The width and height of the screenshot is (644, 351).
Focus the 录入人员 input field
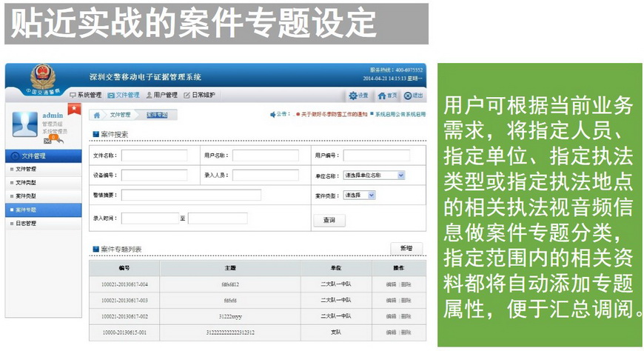(265, 175)
